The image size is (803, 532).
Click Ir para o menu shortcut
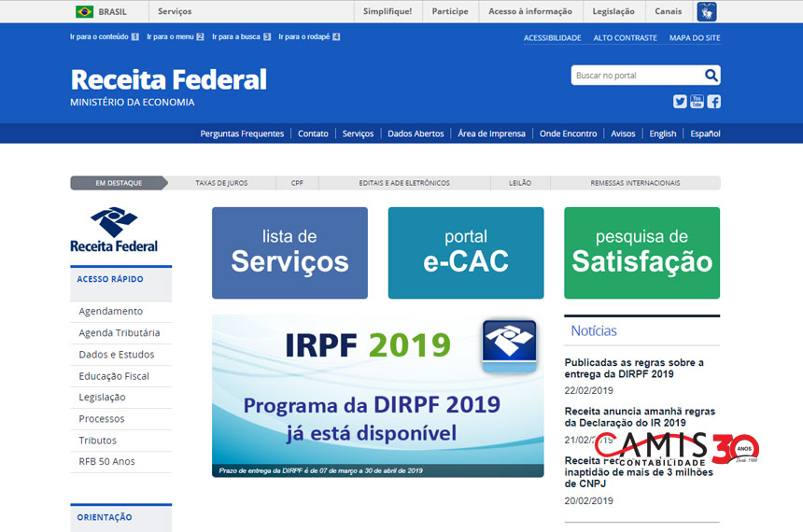(176, 36)
